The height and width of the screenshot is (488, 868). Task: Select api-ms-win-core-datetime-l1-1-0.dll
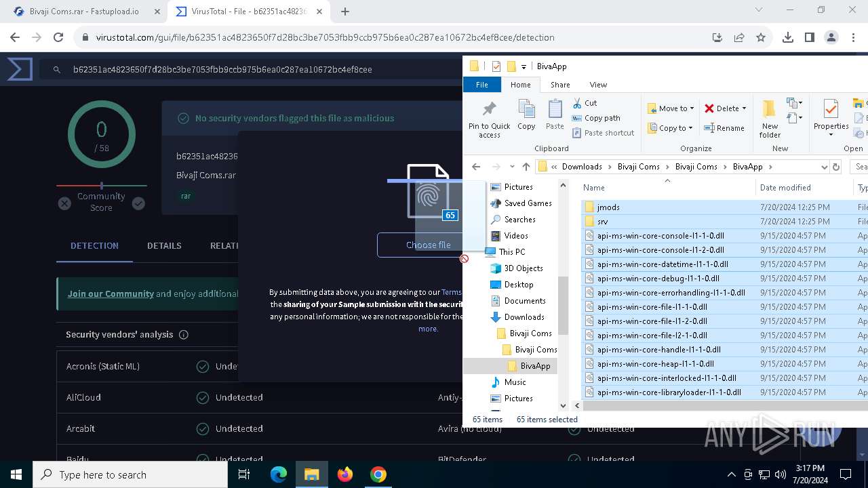(663, 264)
